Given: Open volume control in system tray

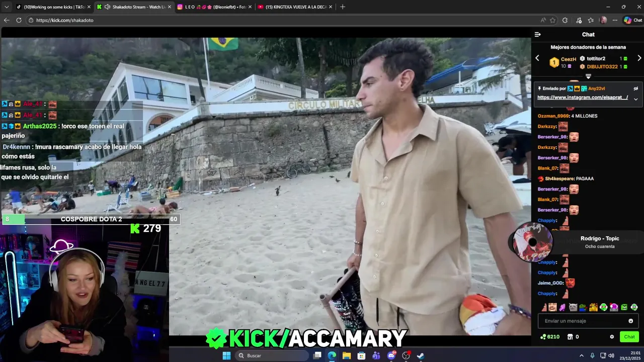Looking at the screenshot, I should (x=611, y=355).
